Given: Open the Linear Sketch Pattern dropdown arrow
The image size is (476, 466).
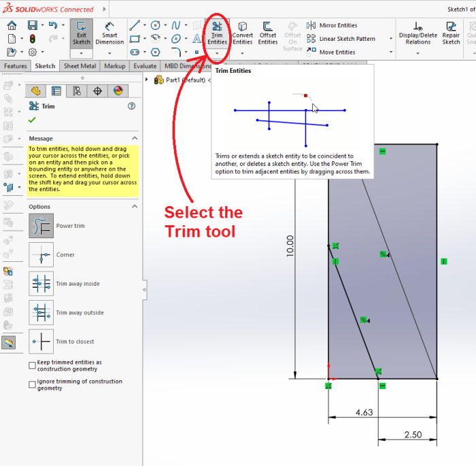Looking at the screenshot, I should 391,39.
